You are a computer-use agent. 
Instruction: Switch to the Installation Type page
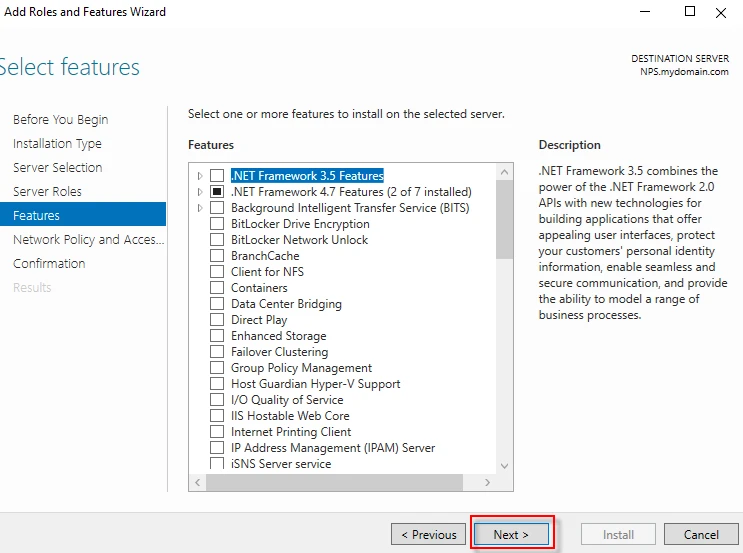click(57, 144)
